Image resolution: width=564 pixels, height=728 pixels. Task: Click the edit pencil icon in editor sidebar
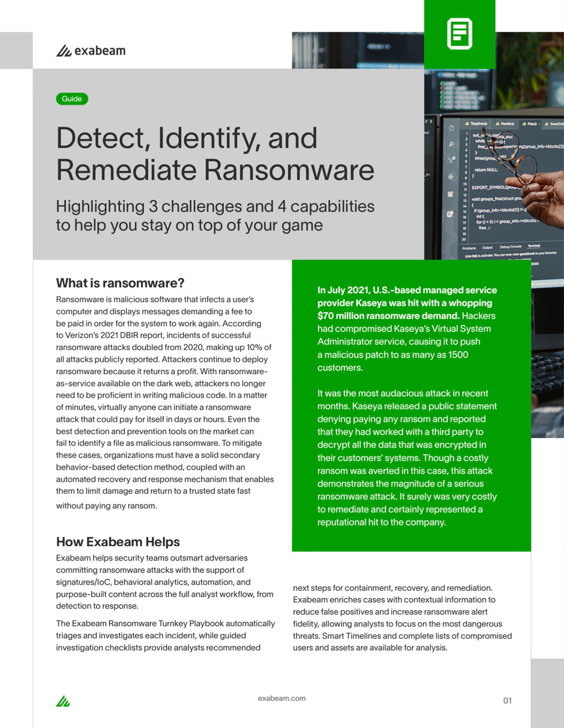pos(450,214)
